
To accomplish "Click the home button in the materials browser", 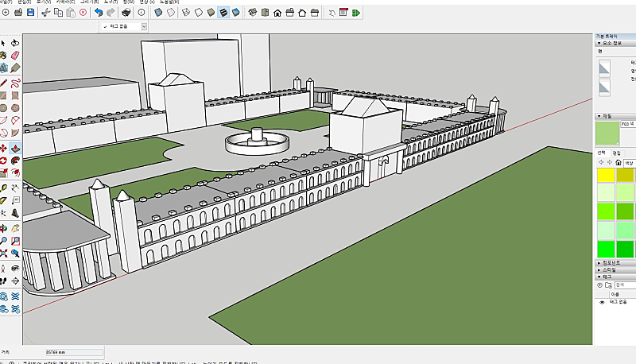I will click(x=619, y=162).
